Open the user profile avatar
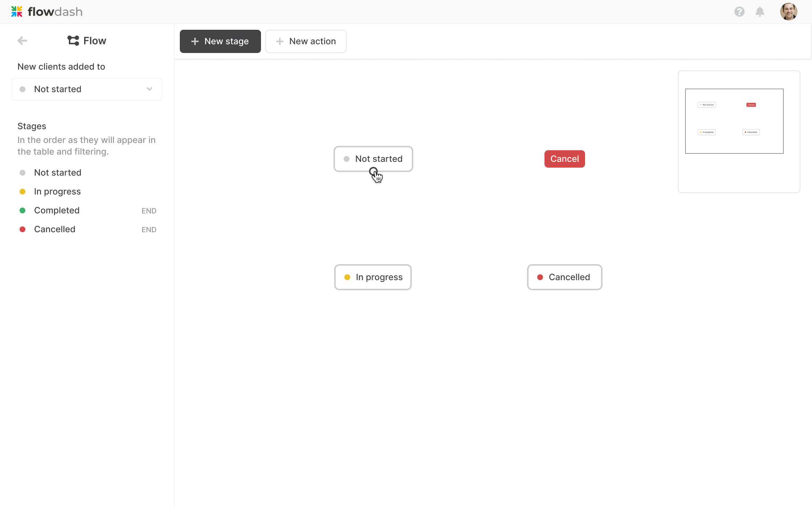The width and height of the screenshot is (812, 508). pos(788,12)
